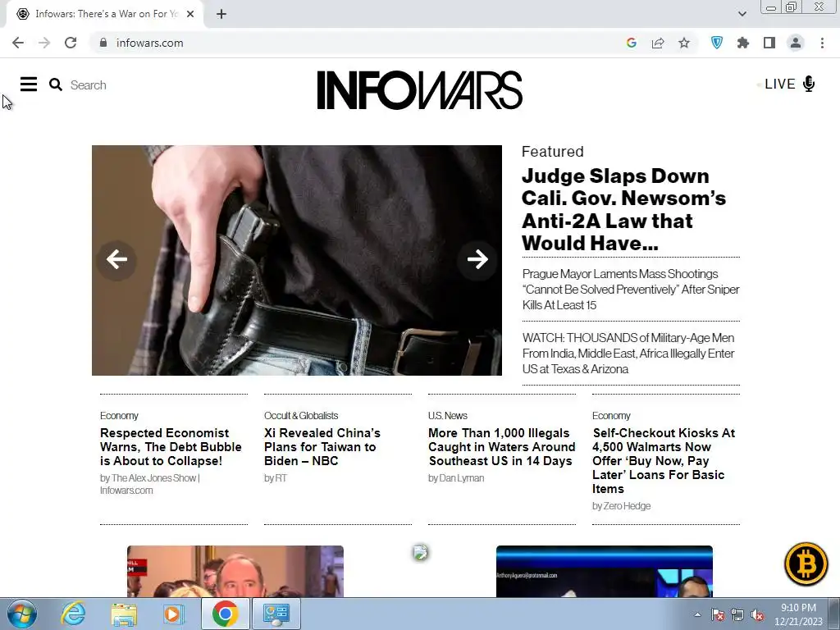This screenshot has width=840, height=630.
Task: Open the hamburger navigation menu
Action: click(x=29, y=84)
